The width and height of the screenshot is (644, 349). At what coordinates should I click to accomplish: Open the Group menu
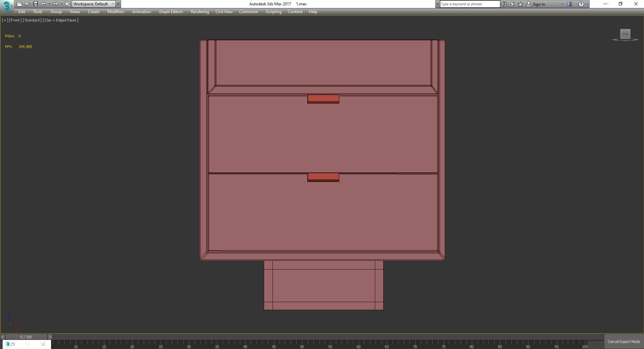[56, 12]
